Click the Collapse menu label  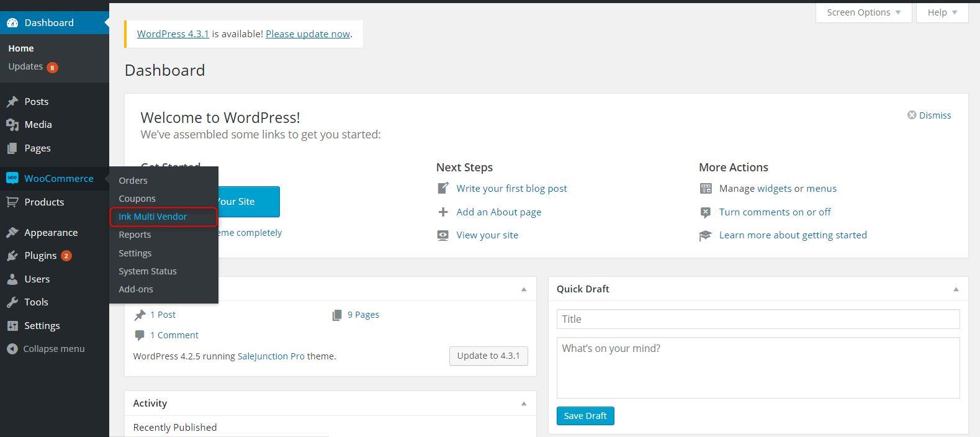point(54,349)
